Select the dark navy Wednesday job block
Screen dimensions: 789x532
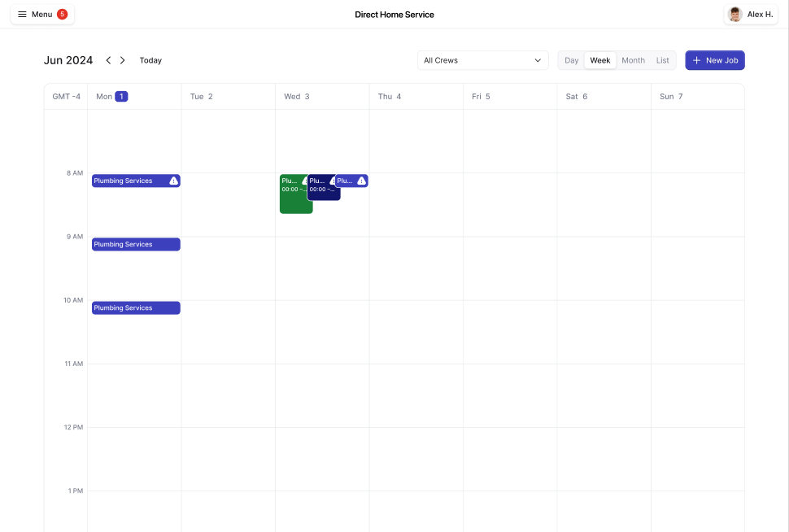pyautogui.click(x=320, y=192)
